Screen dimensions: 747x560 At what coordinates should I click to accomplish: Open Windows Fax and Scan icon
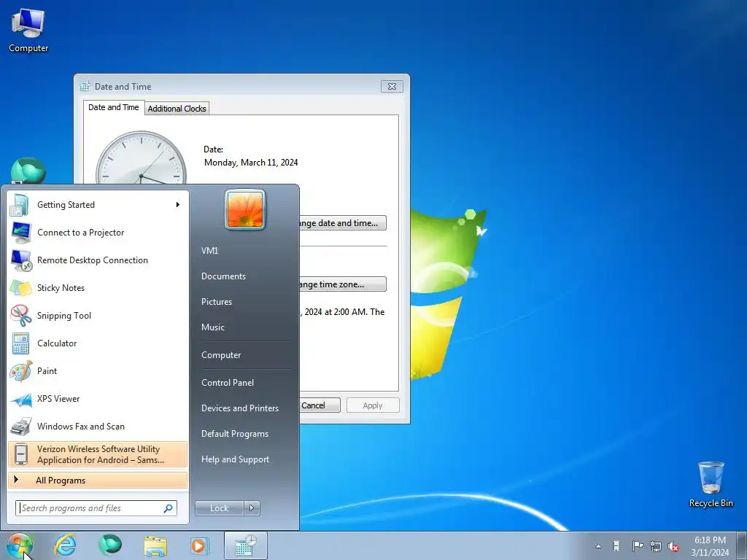[x=20, y=426]
